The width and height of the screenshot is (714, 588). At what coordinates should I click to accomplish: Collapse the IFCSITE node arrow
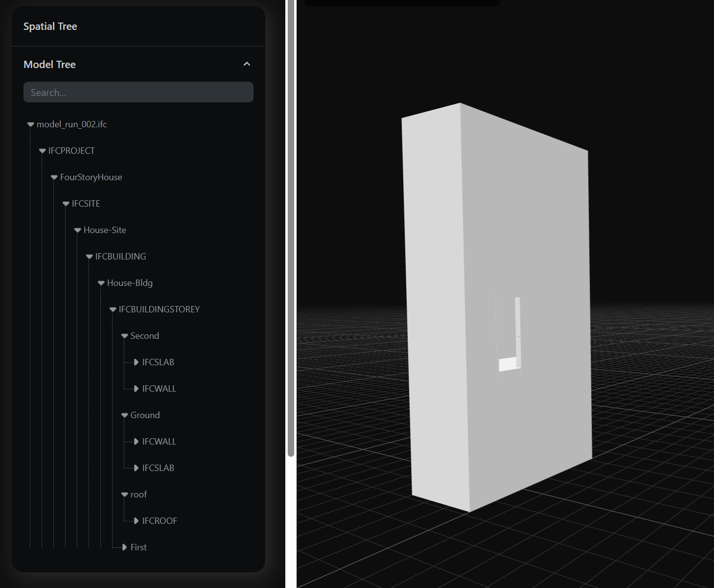click(x=66, y=204)
